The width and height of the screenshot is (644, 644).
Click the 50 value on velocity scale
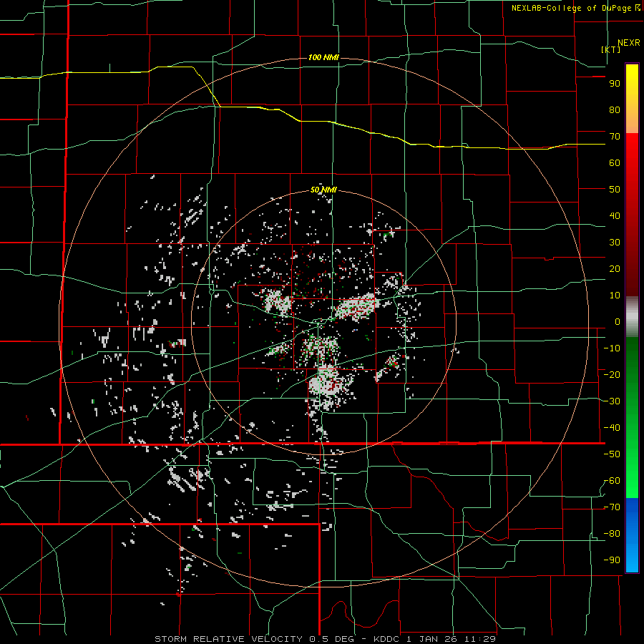[x=615, y=190]
